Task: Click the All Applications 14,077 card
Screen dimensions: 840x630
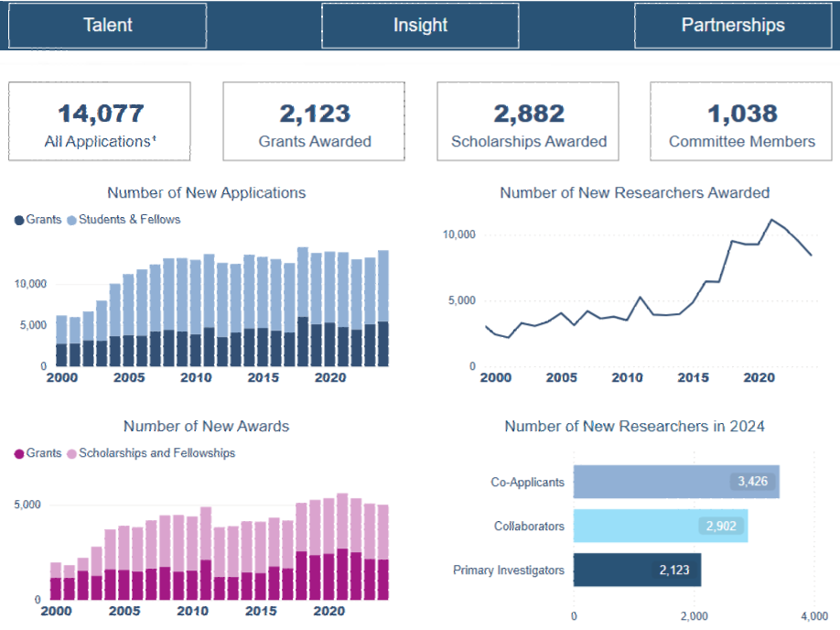Action: 100,122
